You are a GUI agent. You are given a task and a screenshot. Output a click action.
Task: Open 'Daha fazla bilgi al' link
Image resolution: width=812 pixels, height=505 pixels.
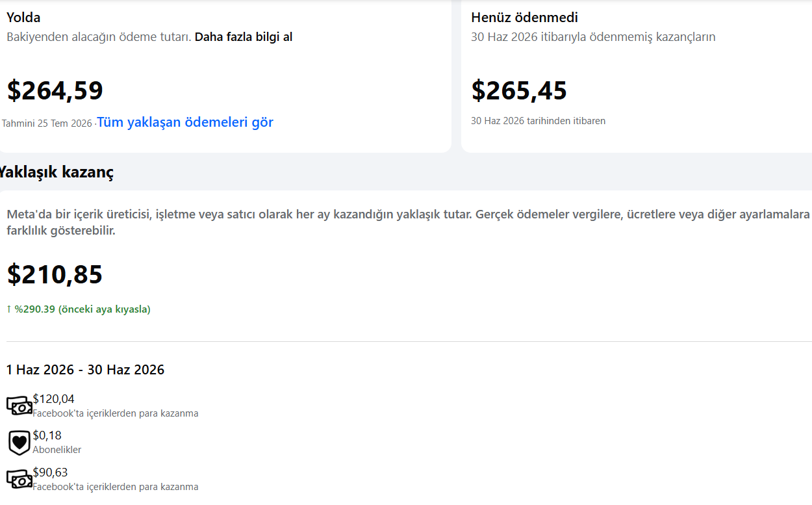[x=244, y=37]
